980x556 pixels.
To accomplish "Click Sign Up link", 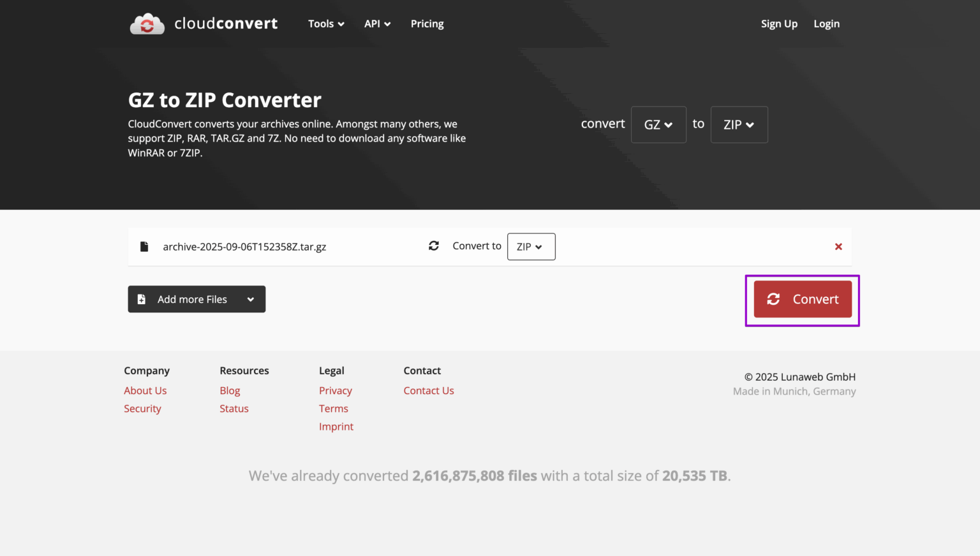I will coord(779,24).
